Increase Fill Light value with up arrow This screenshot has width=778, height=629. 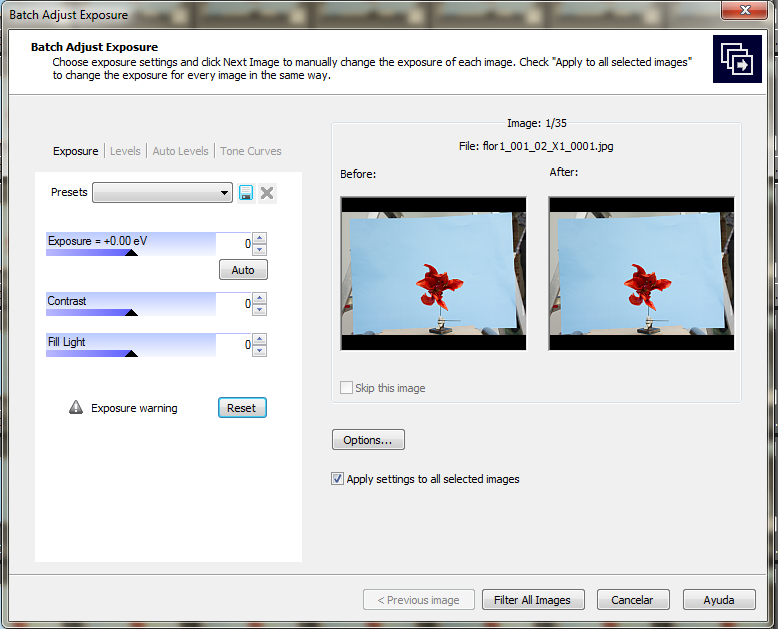tap(260, 340)
